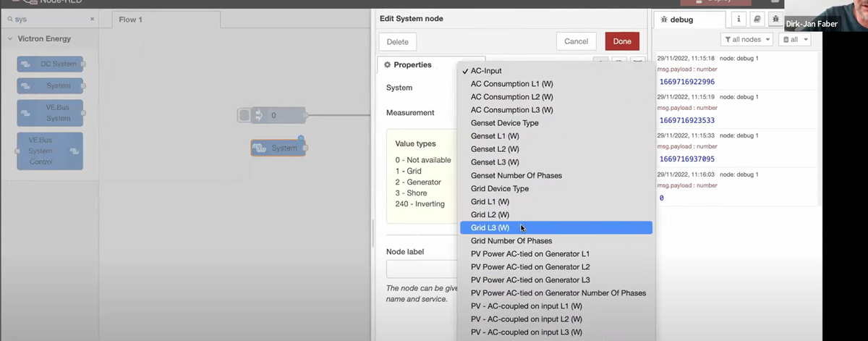
Task: Click the Victron icon on System flow node
Action: [x=260, y=148]
